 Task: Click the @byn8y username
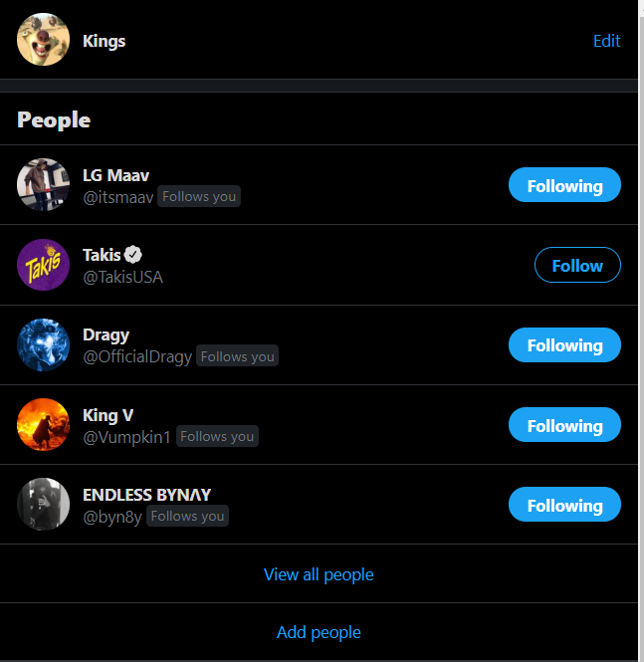(111, 516)
